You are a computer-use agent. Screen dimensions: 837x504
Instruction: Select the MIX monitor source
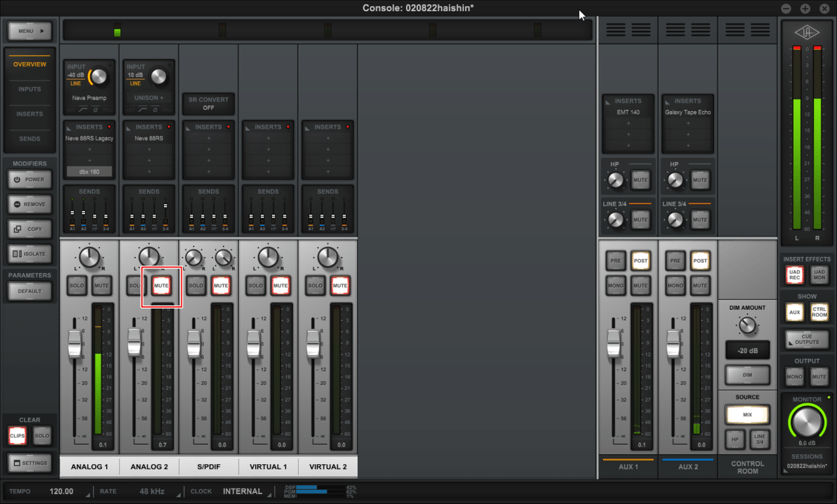[747, 414]
